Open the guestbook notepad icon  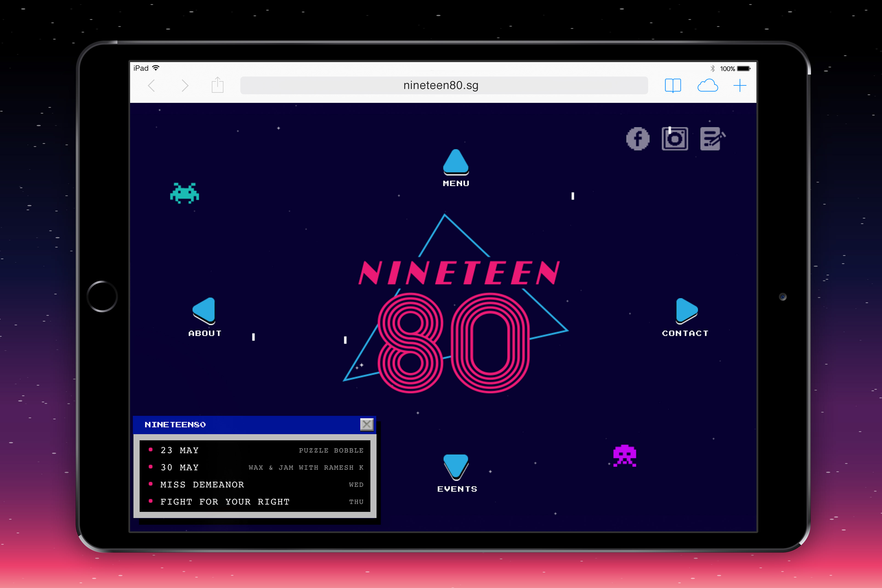tap(713, 139)
